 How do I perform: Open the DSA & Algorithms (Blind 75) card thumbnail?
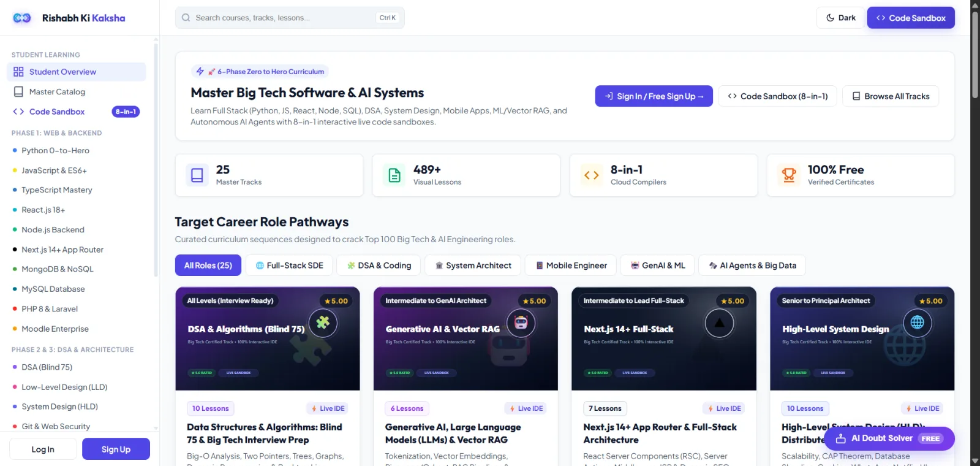pyautogui.click(x=268, y=338)
